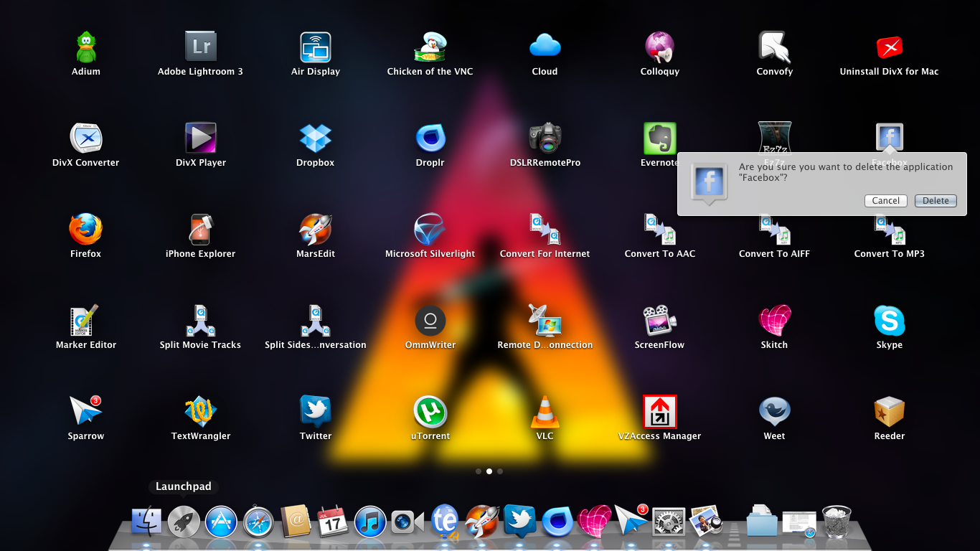Open System Preferences in the Dock
The width and height of the screenshot is (980, 551).
pos(669,522)
